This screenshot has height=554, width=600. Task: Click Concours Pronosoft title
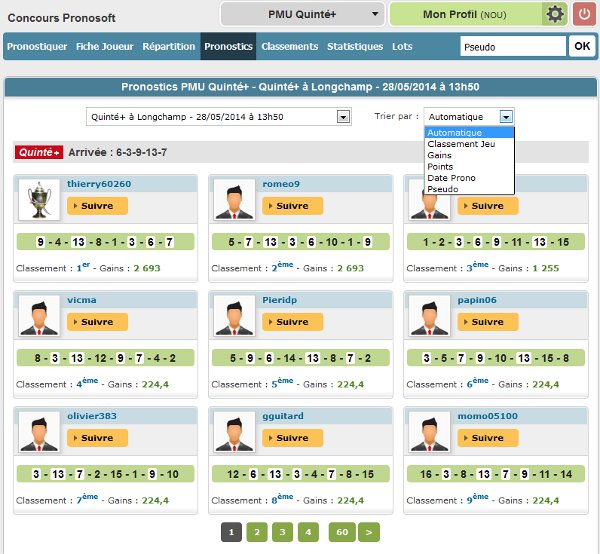click(x=62, y=18)
